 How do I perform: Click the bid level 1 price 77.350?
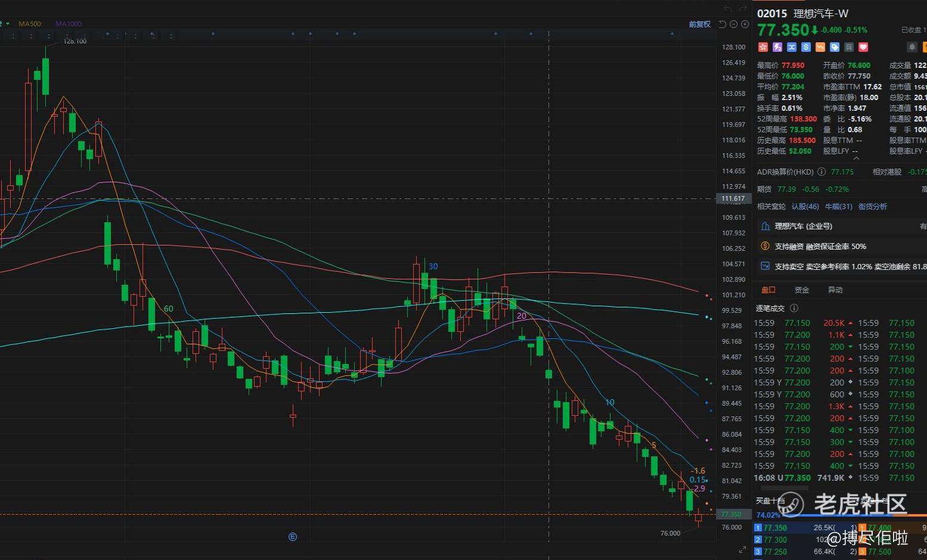coord(775,528)
